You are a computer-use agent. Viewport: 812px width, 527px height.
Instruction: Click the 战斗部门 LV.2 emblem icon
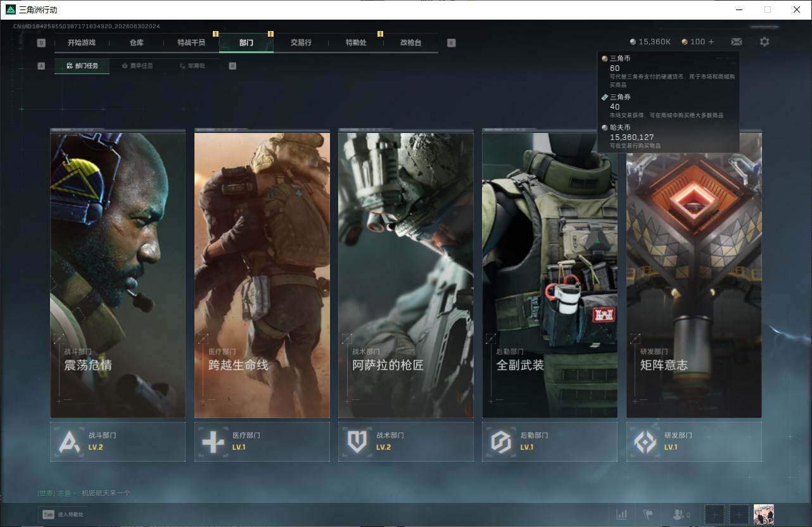70,441
